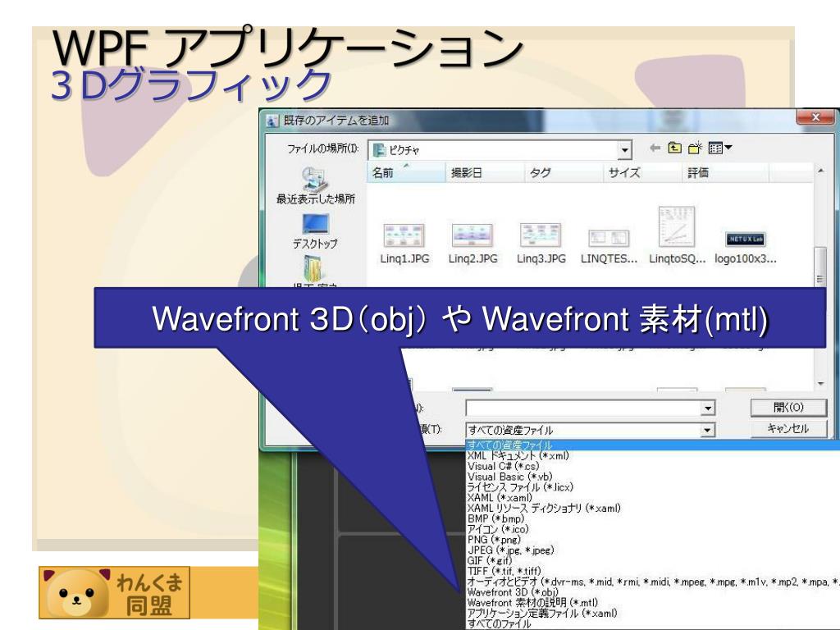Screen dimensions: 840x630
Task: Choose すべての資産ファイル highlighted list entry
Action: (x=653, y=445)
